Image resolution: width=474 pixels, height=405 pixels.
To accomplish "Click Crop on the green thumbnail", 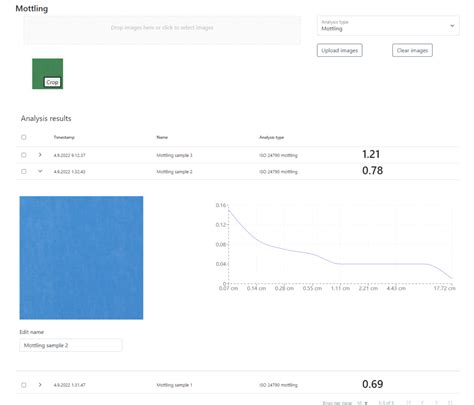I will [x=52, y=82].
